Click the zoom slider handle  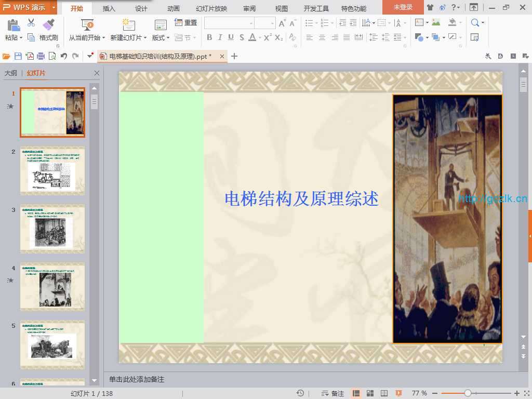coord(468,393)
